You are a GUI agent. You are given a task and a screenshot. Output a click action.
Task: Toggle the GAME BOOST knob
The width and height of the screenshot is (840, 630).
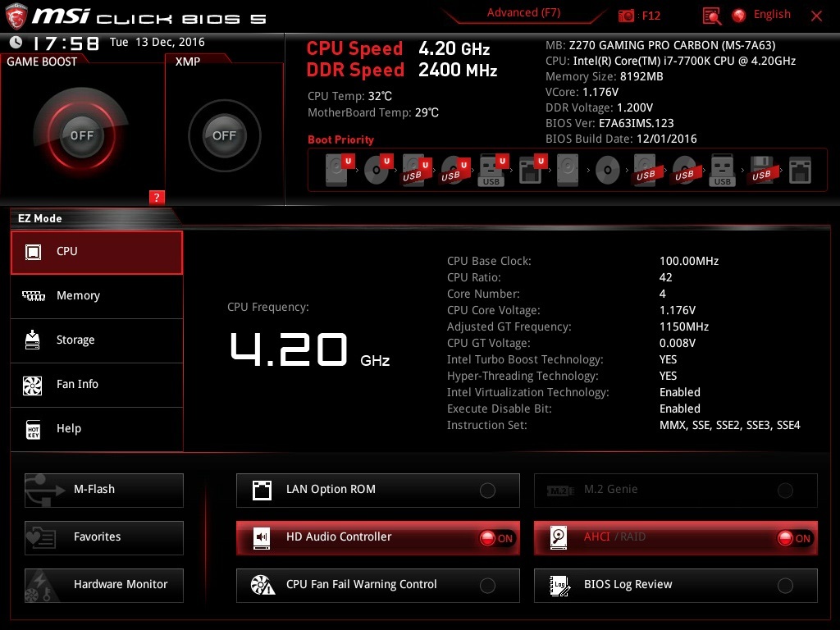click(81, 135)
